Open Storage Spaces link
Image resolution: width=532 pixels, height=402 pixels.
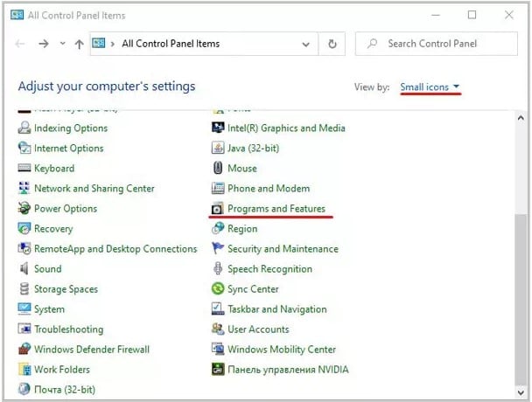pos(66,288)
